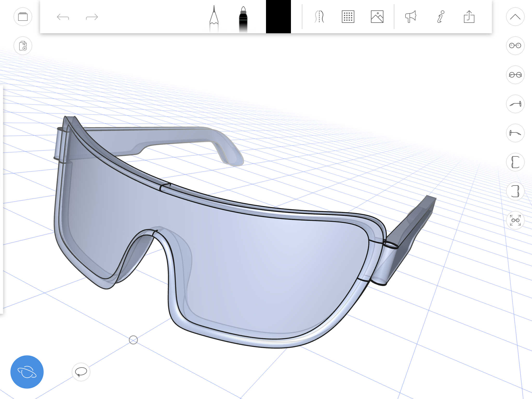Click the share export icon
Screen dimensions: 532x399
[469, 17]
